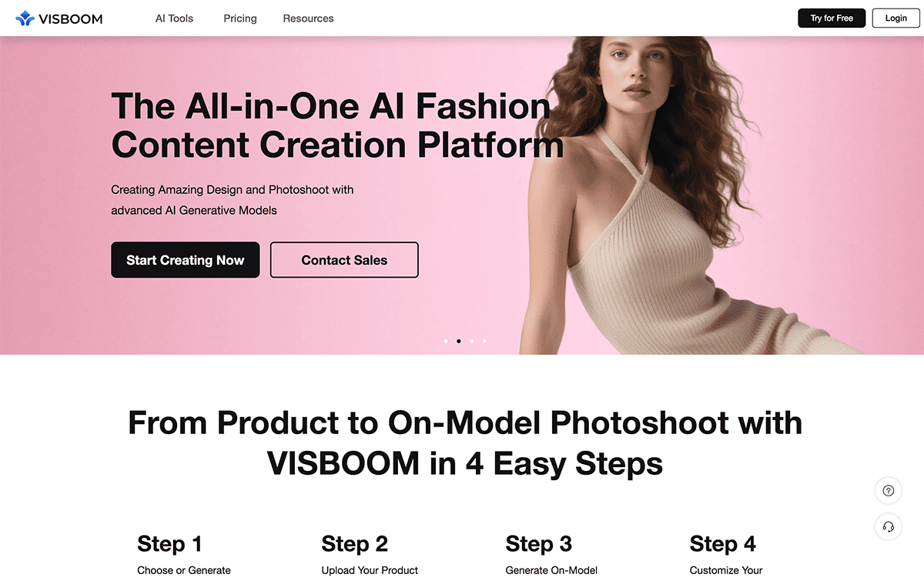Screen dimensions: 924x581
Task: Click the Login button
Action: click(x=896, y=18)
